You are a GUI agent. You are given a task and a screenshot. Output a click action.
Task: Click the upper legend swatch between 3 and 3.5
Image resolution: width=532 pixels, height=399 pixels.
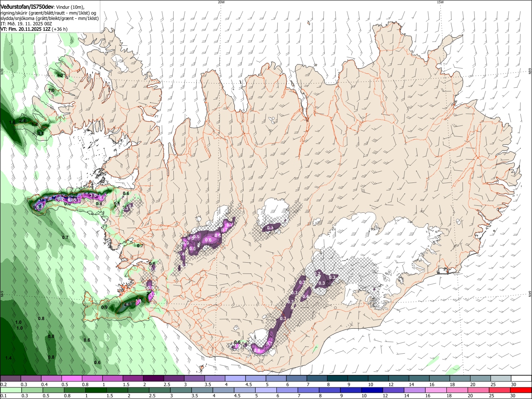tap(194, 379)
